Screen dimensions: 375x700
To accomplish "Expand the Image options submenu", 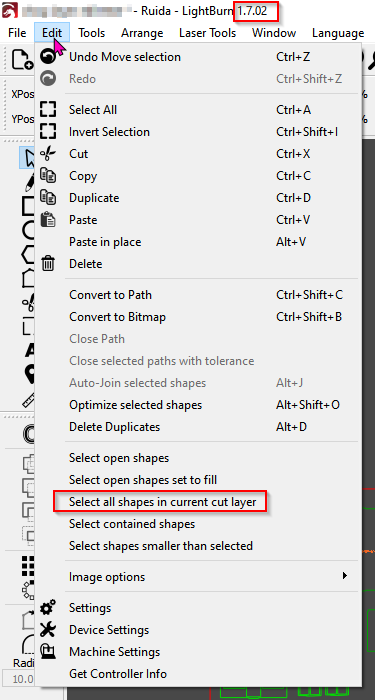I will coord(208,577).
